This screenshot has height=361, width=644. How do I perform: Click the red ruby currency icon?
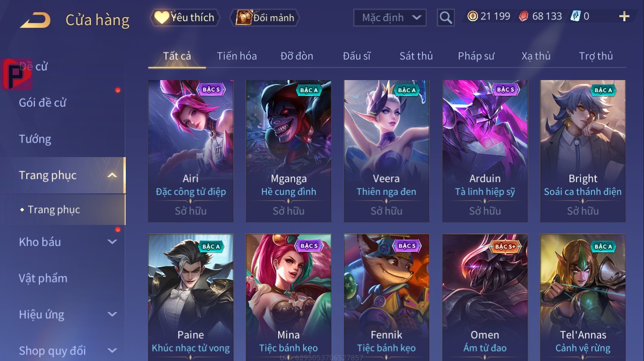524,16
